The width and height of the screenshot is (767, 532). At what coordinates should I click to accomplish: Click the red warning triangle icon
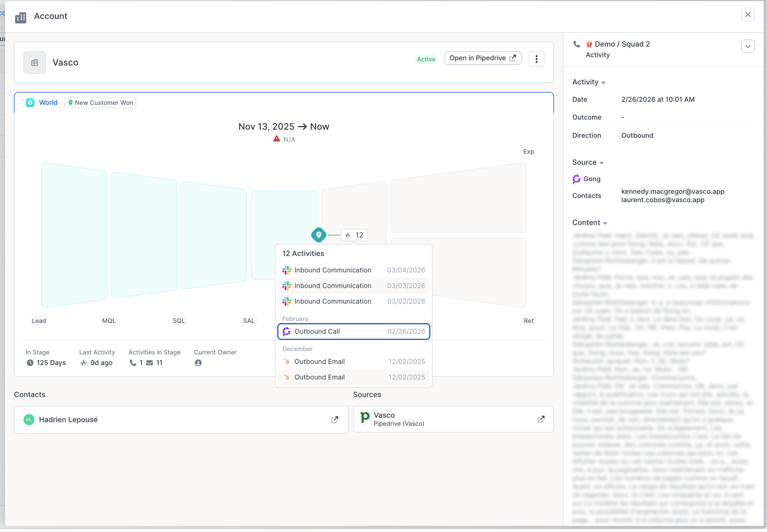[x=276, y=139]
